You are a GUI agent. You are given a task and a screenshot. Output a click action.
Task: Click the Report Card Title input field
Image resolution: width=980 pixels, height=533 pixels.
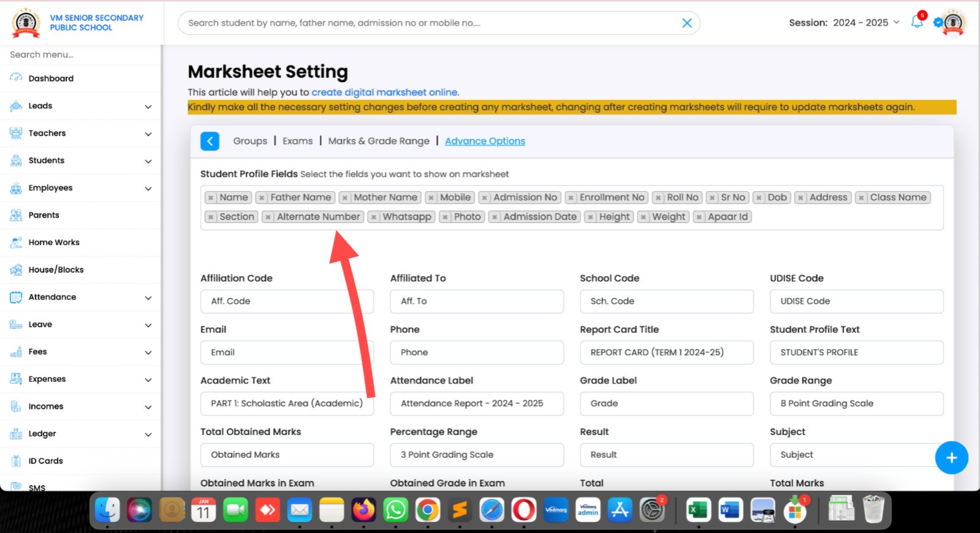point(666,352)
